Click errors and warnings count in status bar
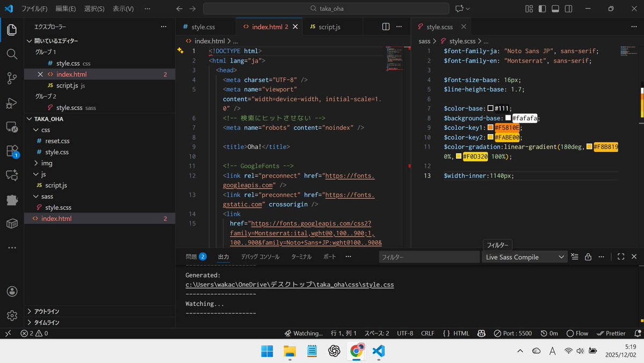This screenshot has height=363, width=644. [x=34, y=334]
